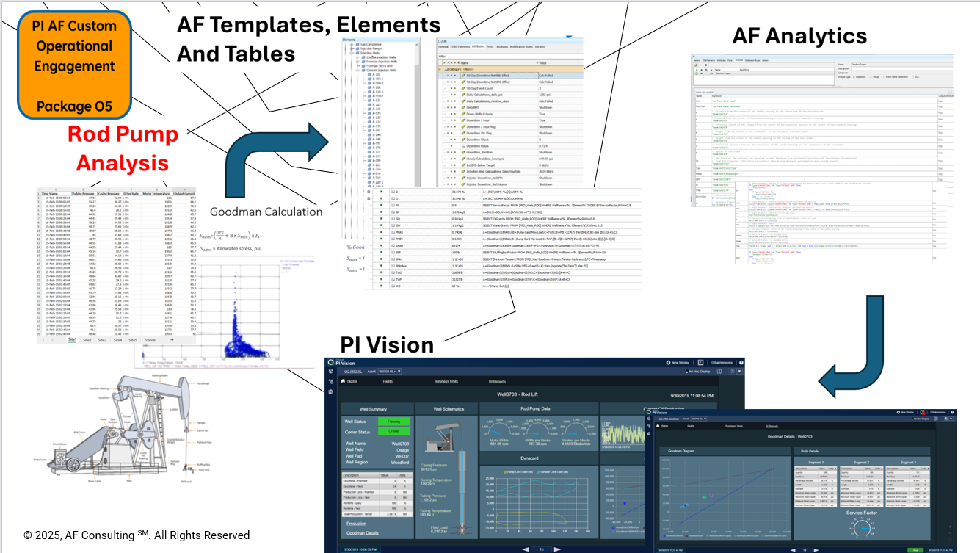Image resolution: width=980 pixels, height=553 pixels.
Task: Select the Attributes tab in AF element view
Action: tap(478, 46)
